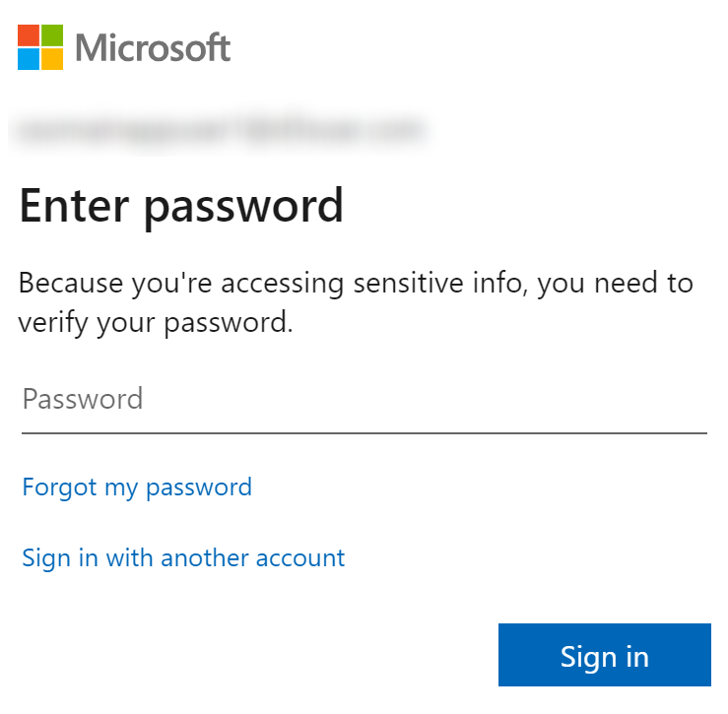The image size is (728, 714).
Task: Choose "Sign in with another account"
Action: click(183, 558)
